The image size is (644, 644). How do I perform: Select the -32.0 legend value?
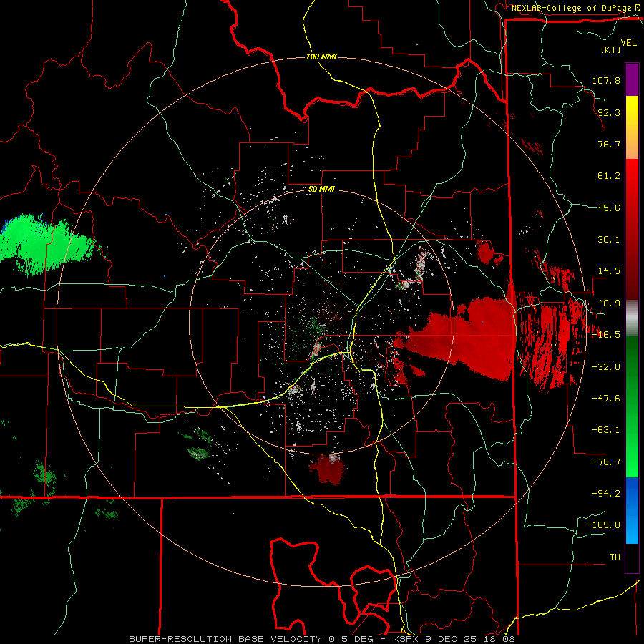(x=606, y=367)
